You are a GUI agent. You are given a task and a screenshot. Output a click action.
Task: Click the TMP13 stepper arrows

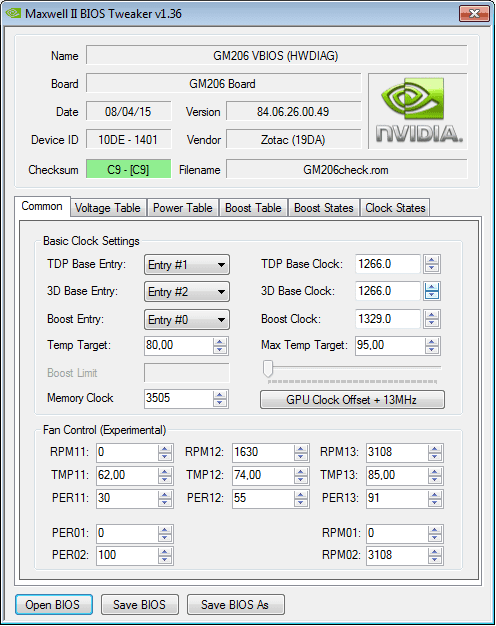point(434,476)
